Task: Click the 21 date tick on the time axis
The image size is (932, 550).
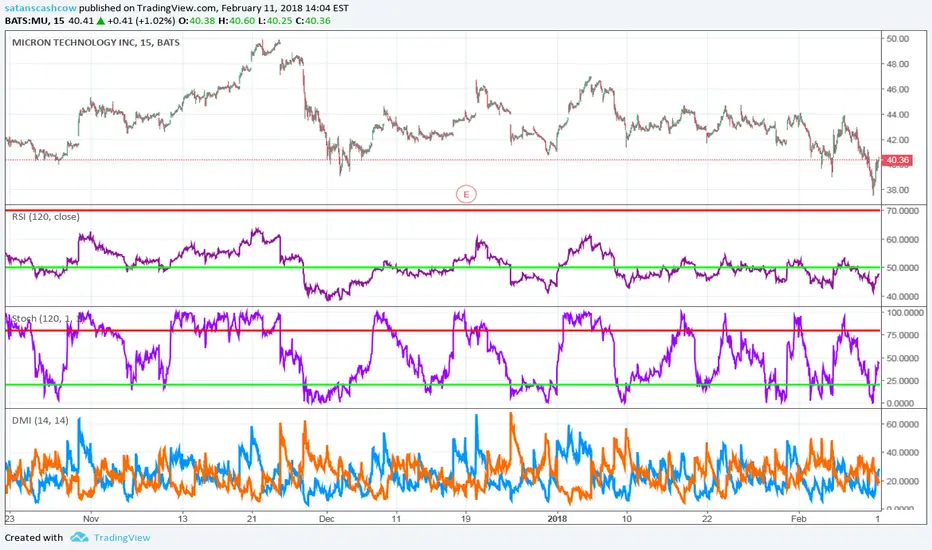Action: coord(252,518)
